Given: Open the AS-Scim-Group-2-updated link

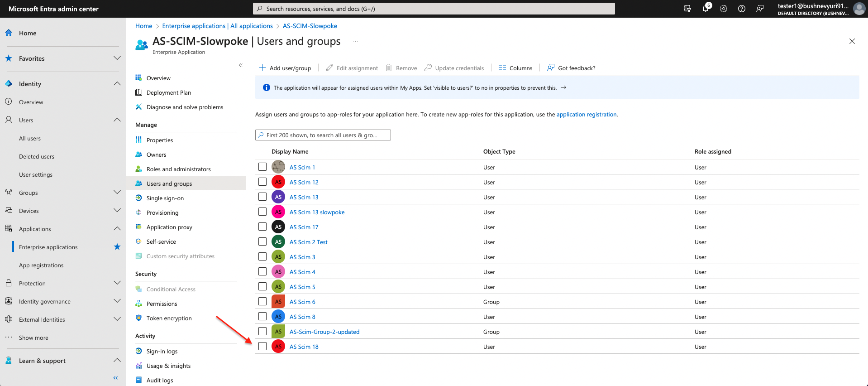Looking at the screenshot, I should [x=324, y=332].
